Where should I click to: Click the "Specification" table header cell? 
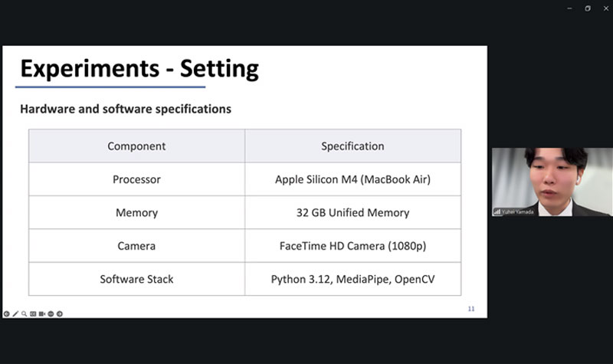[352, 146]
